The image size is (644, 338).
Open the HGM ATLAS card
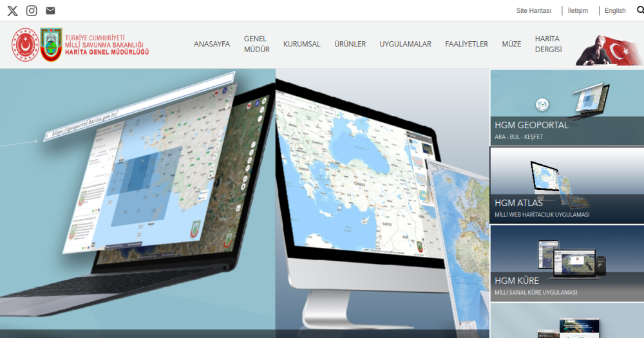tap(567, 185)
